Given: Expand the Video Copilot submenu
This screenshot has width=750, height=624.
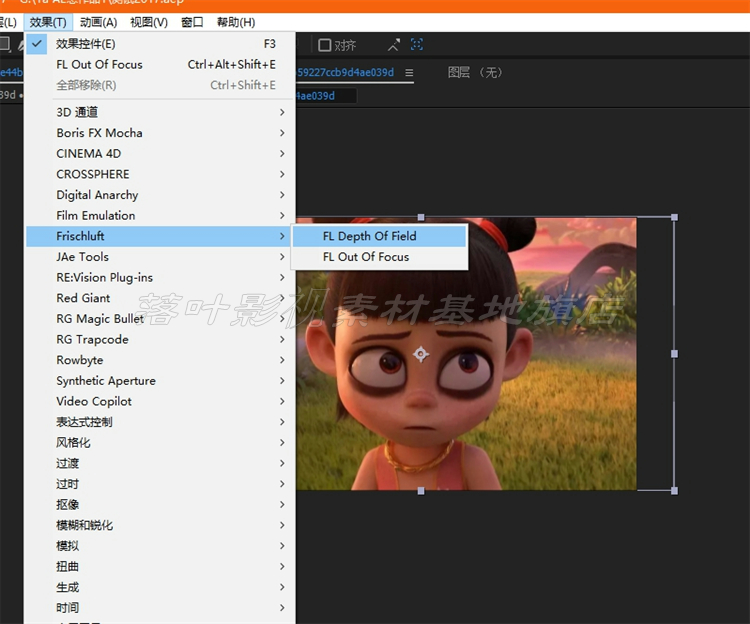Looking at the screenshot, I should point(160,401).
